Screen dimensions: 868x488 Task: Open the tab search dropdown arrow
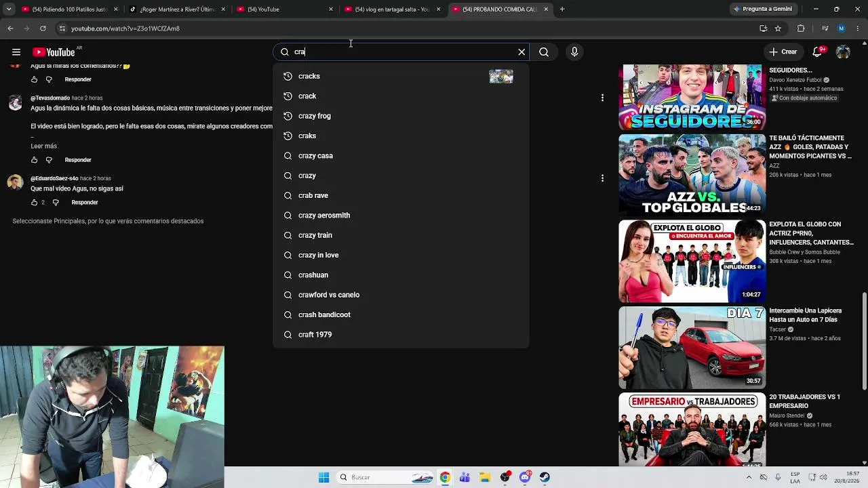9,9
